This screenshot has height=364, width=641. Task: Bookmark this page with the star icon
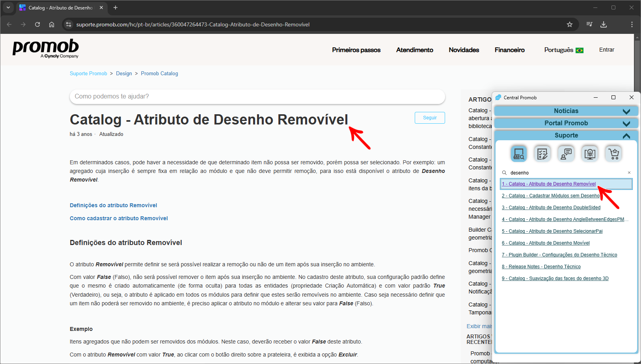pos(570,24)
